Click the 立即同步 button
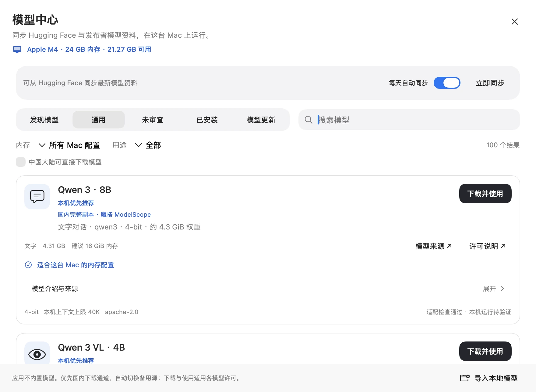 point(490,83)
